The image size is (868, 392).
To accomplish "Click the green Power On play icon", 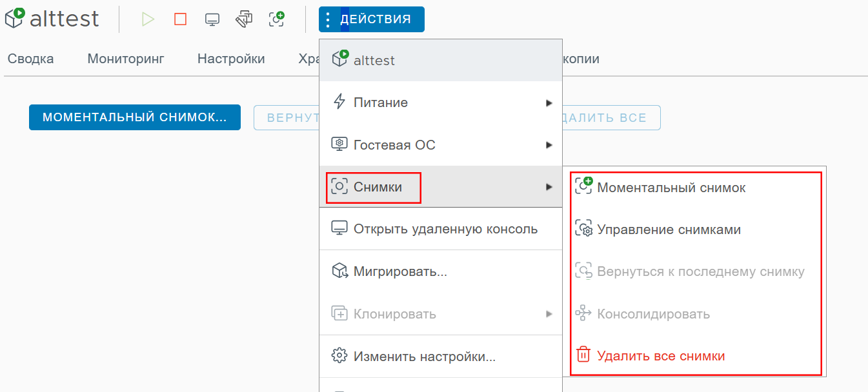I will (148, 19).
